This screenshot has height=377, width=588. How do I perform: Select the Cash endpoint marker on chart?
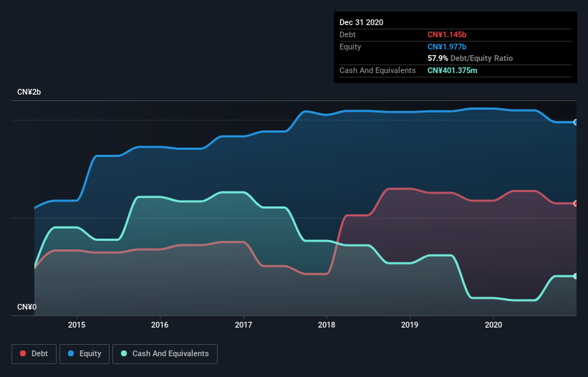click(576, 276)
